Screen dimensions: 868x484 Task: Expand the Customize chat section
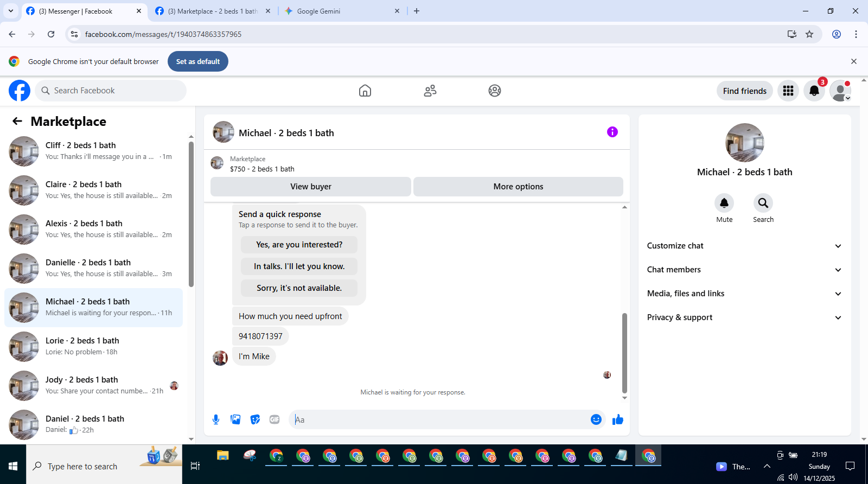point(745,246)
